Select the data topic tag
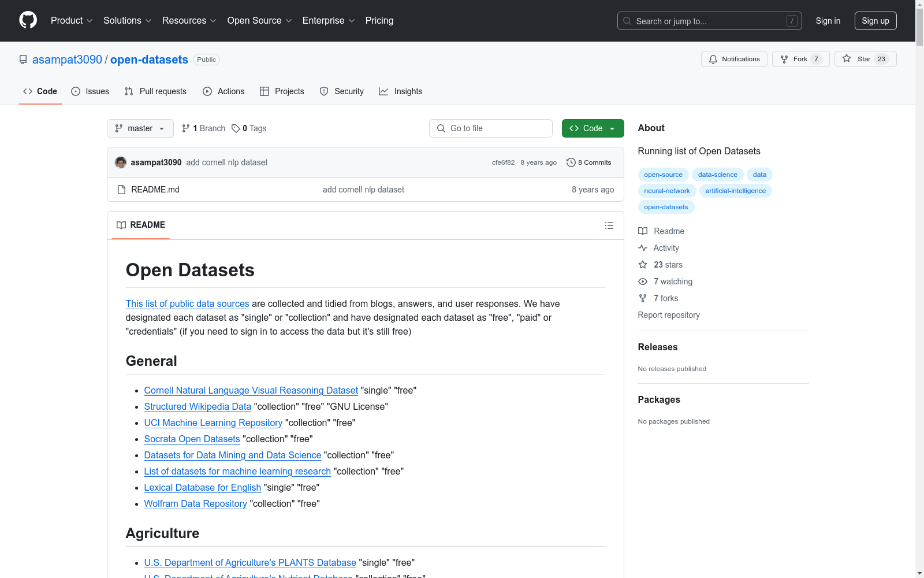The image size is (924, 578). [x=759, y=175]
